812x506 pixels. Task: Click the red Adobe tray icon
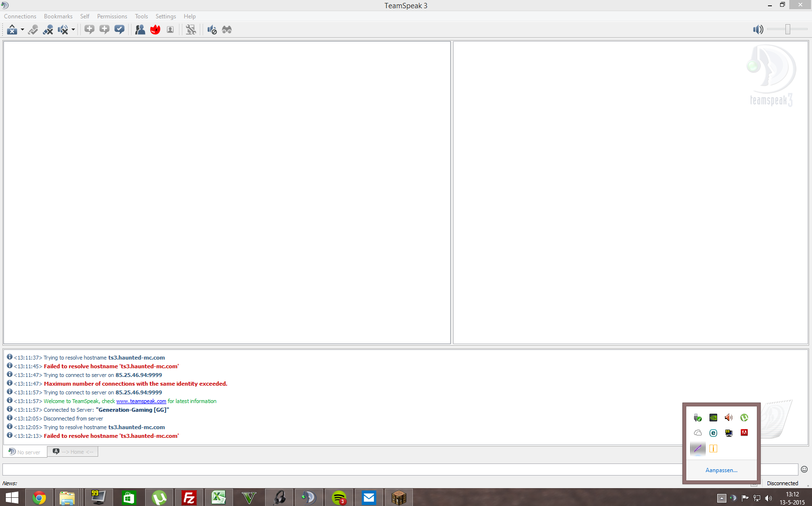click(744, 433)
